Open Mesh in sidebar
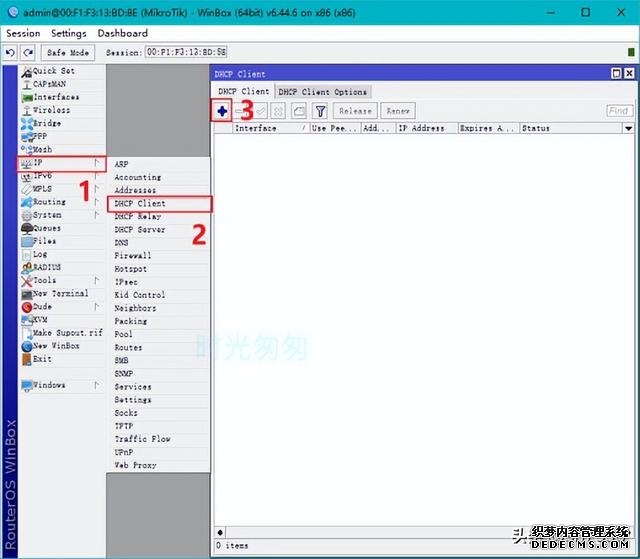 [x=62, y=149]
